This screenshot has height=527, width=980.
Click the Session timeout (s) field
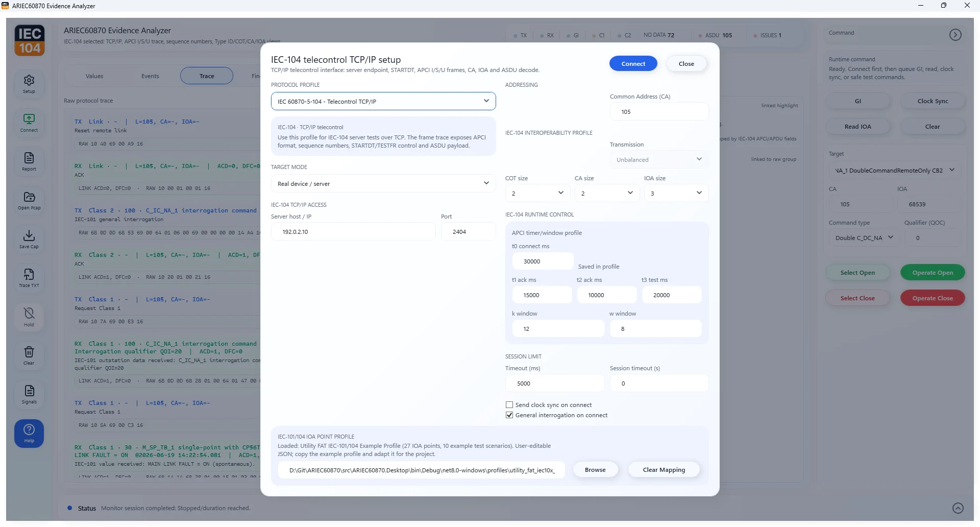pyautogui.click(x=659, y=384)
